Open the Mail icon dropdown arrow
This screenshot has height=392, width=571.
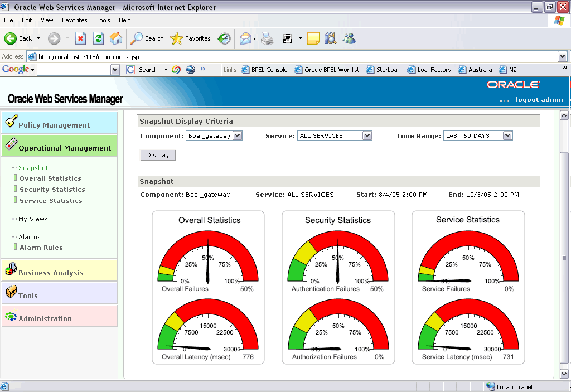254,38
